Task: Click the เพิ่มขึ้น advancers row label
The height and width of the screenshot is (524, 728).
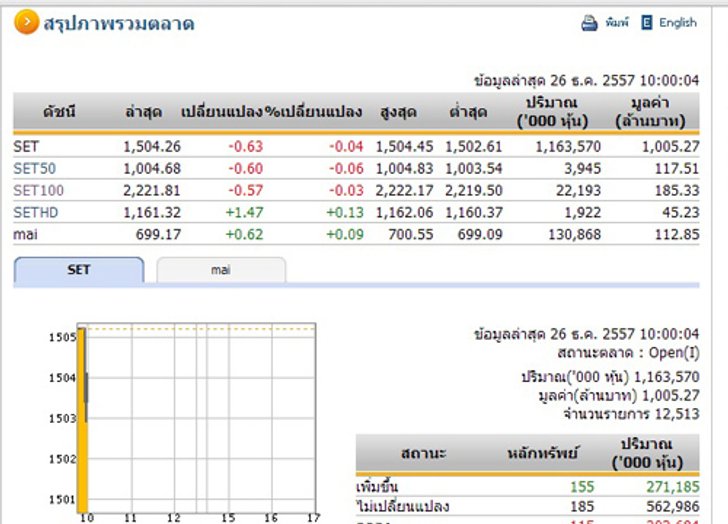Action: (x=377, y=487)
